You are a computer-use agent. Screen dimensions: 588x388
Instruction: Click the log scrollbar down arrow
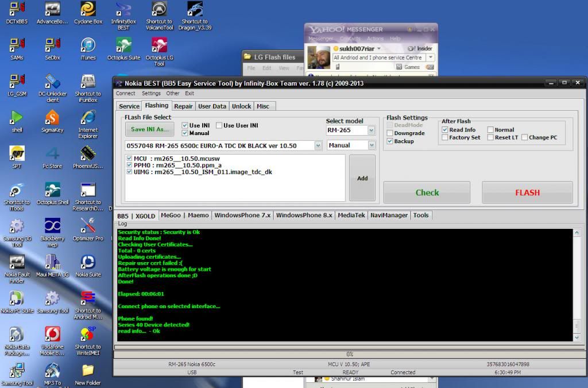[x=577, y=337]
